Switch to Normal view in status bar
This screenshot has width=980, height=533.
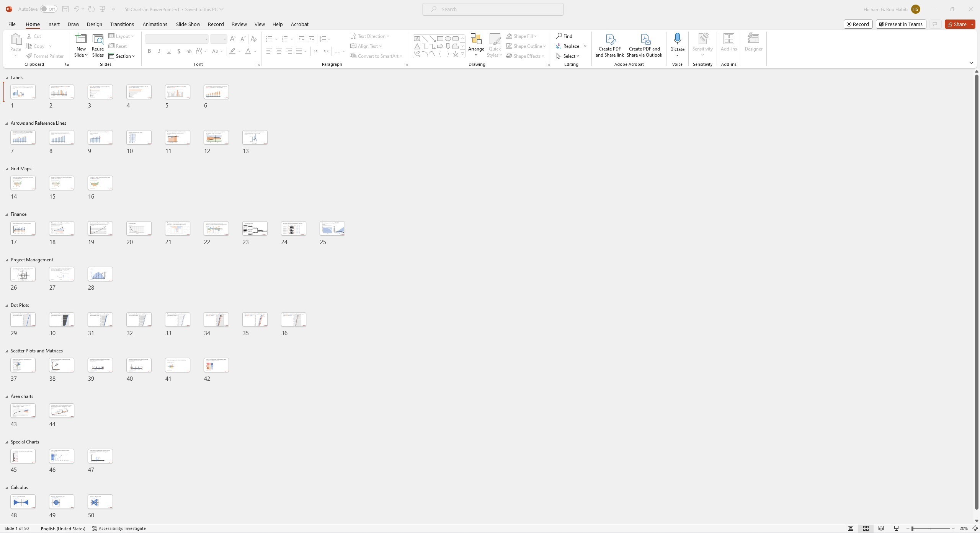click(x=850, y=528)
